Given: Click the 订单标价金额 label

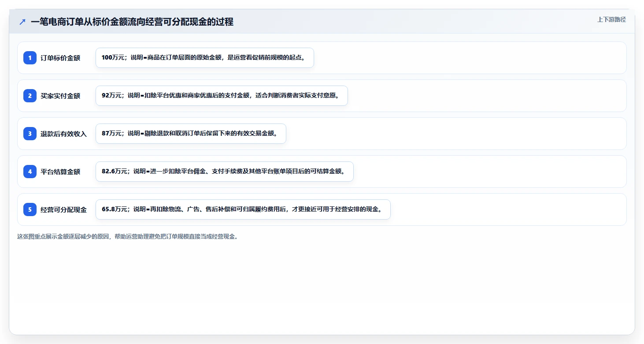Looking at the screenshot, I should (x=60, y=58).
